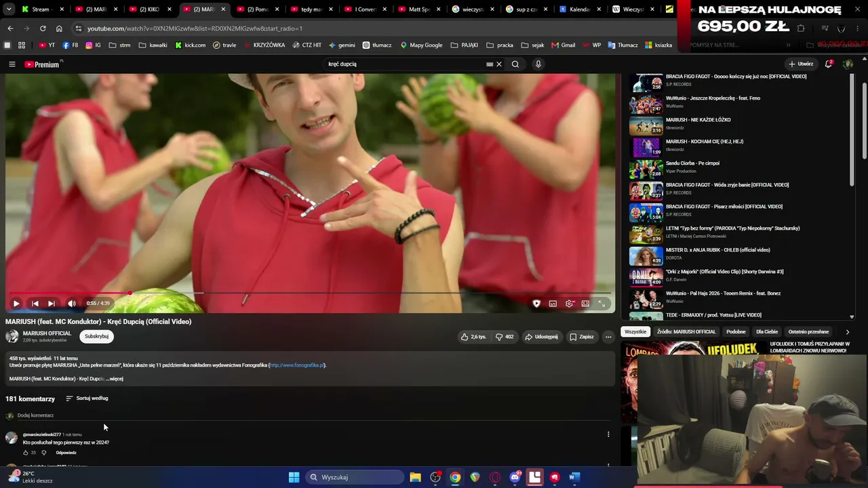The image size is (868, 488).
Task: Click the video play button
Action: 16,304
